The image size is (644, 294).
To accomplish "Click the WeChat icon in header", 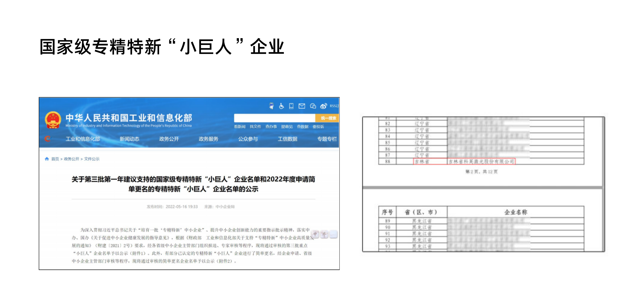I will click(313, 106).
